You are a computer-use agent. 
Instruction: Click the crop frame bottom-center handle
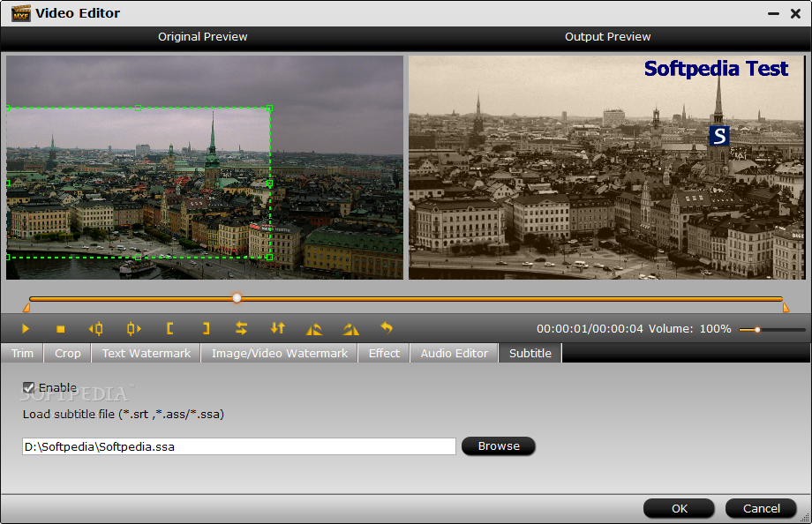[x=139, y=257]
